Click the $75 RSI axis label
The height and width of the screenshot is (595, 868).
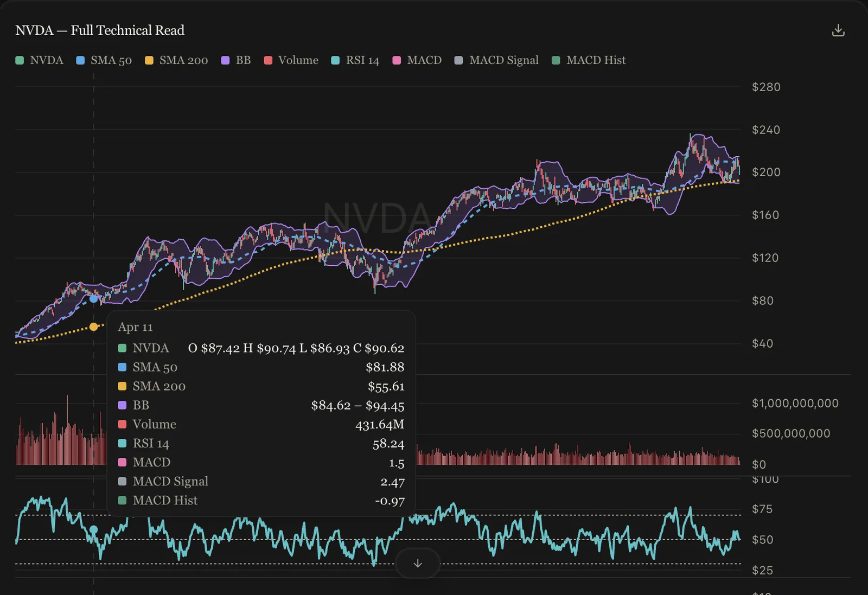pos(762,509)
